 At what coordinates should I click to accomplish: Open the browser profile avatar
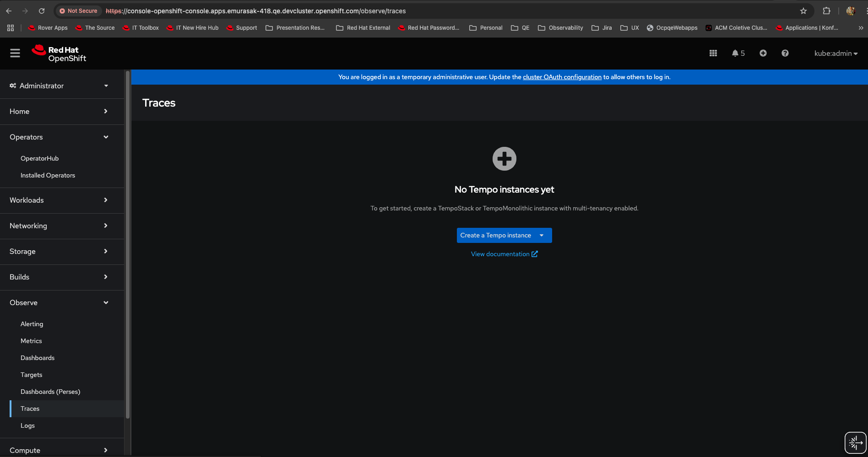pos(851,11)
